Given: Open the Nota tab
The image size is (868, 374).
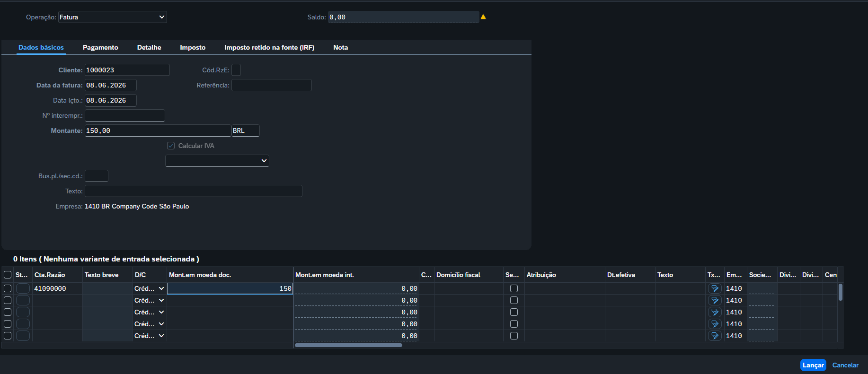Looking at the screenshot, I should coord(340,47).
